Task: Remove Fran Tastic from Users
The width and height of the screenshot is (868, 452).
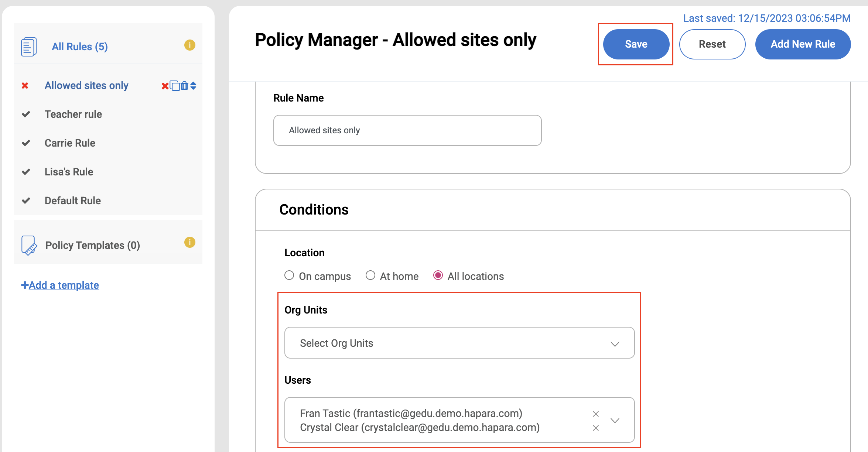Action: (x=596, y=414)
